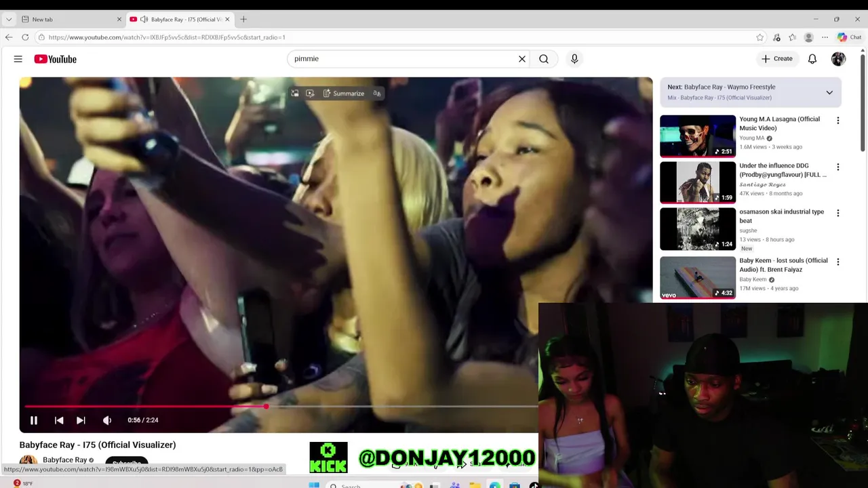Image resolution: width=868 pixels, height=488 pixels.
Task: Go to the YouTube home logo
Action: click(x=55, y=59)
